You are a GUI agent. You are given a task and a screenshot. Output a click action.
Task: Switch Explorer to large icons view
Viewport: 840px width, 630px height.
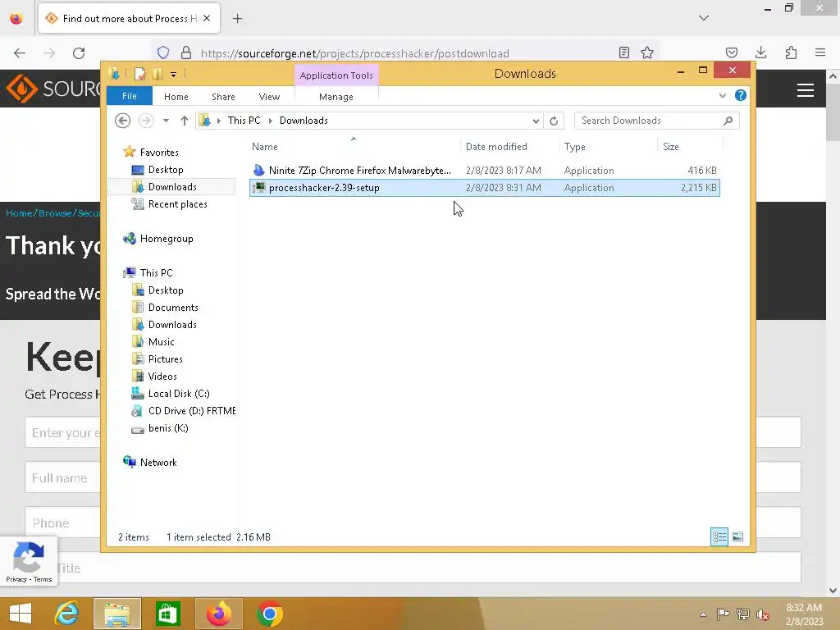coord(737,536)
